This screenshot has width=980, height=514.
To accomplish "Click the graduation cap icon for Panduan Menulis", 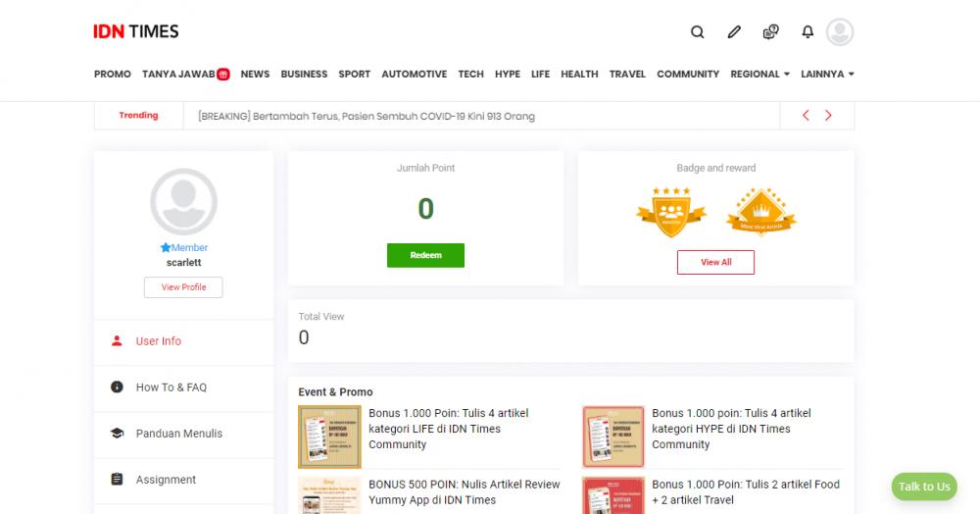I will pos(117,434).
